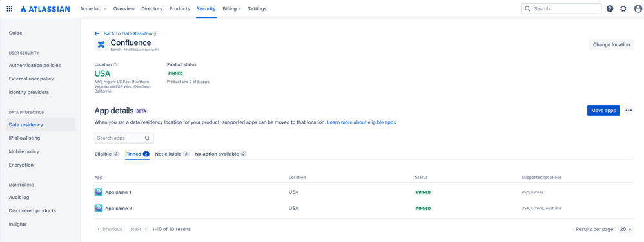Click the more actions ellipsis beside Move apps
The height and width of the screenshot is (242, 644).
[x=629, y=110]
